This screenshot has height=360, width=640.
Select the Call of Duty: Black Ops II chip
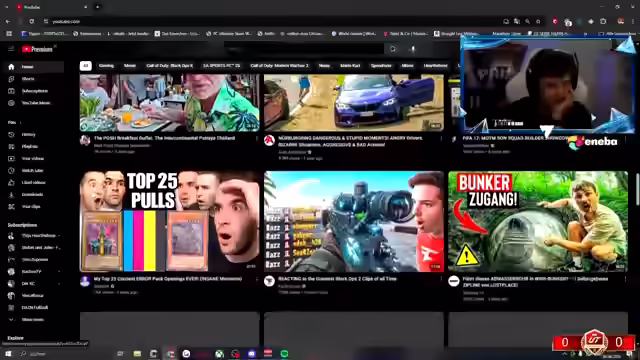click(169, 66)
